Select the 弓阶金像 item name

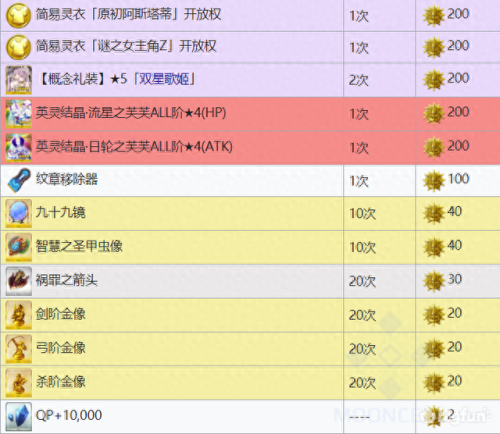pyautogui.click(x=61, y=348)
